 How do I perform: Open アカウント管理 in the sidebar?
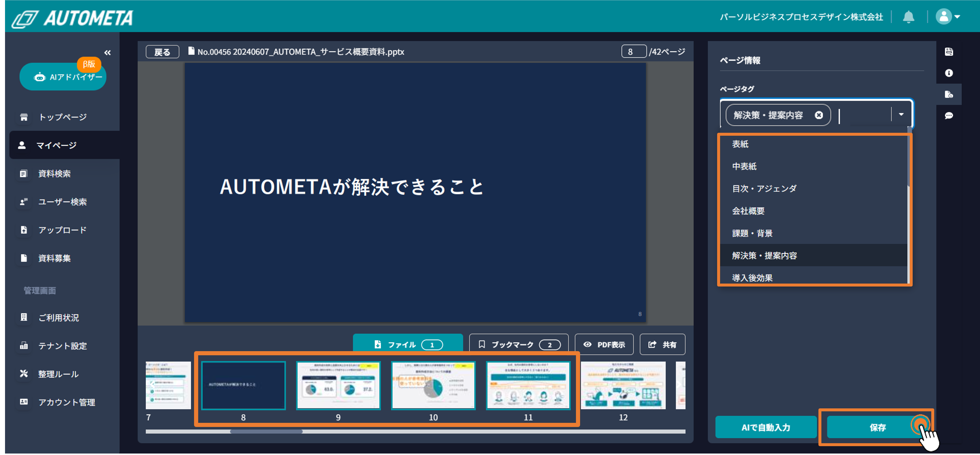(x=66, y=402)
